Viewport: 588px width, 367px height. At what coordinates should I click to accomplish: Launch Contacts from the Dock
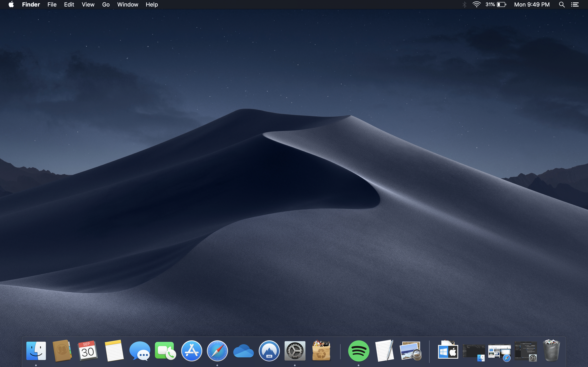point(62,351)
